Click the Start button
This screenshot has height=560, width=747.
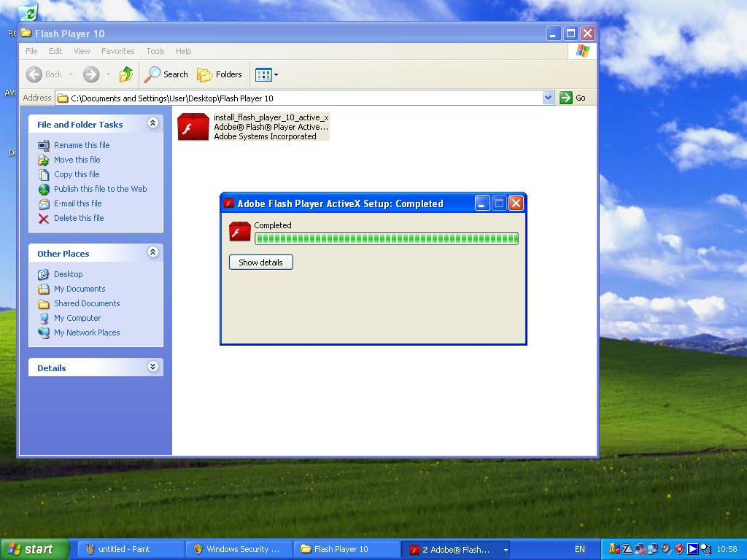34,550
